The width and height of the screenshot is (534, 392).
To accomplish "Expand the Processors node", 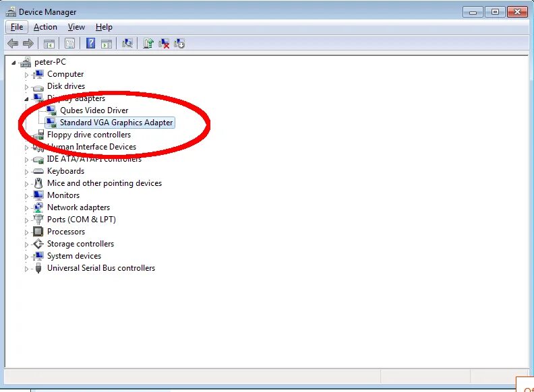I will click(26, 232).
